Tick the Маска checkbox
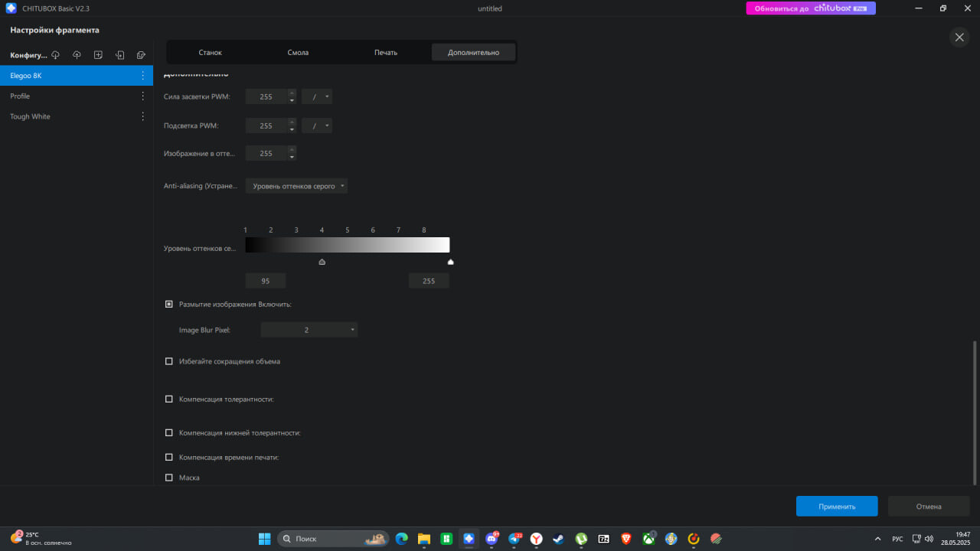The width and height of the screenshot is (980, 551). pyautogui.click(x=169, y=478)
